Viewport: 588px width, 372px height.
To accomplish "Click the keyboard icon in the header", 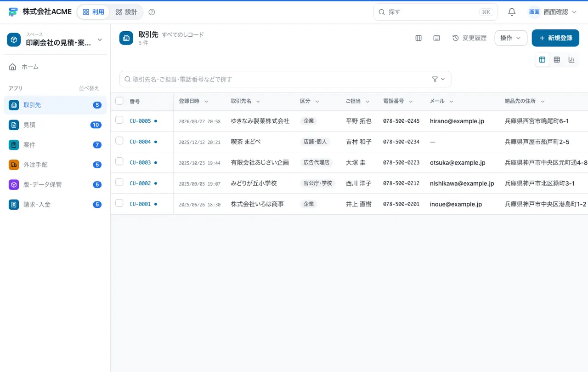I will (x=437, y=38).
